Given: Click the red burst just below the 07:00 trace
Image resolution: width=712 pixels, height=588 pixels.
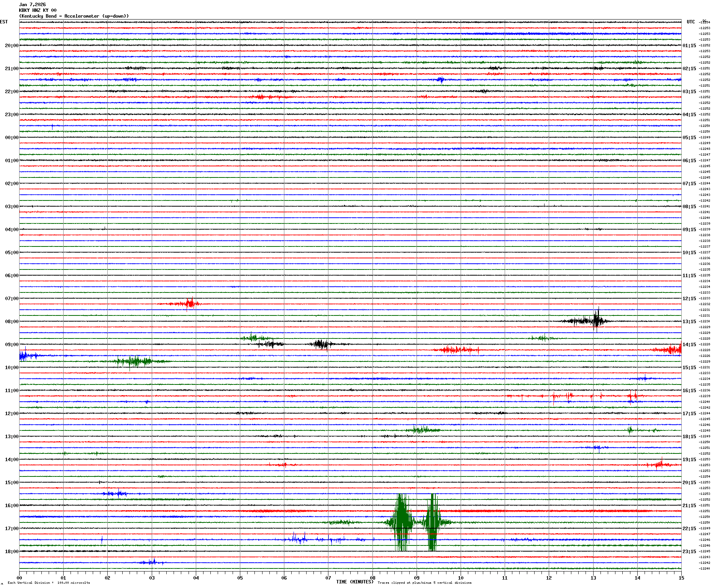Looking at the screenshot, I should [x=189, y=304].
